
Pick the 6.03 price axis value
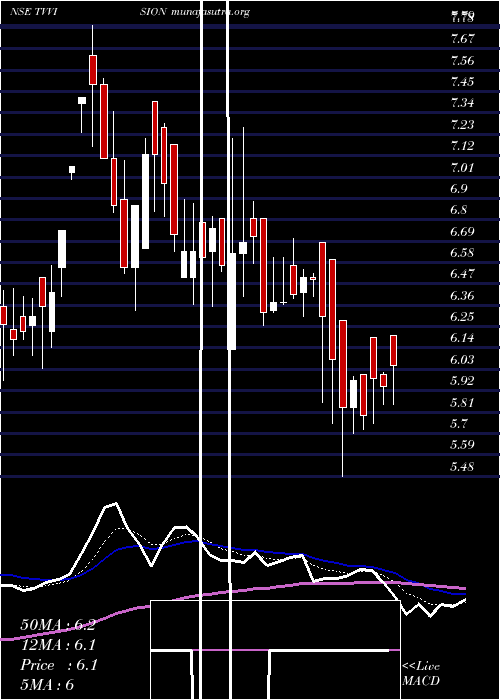point(462,359)
